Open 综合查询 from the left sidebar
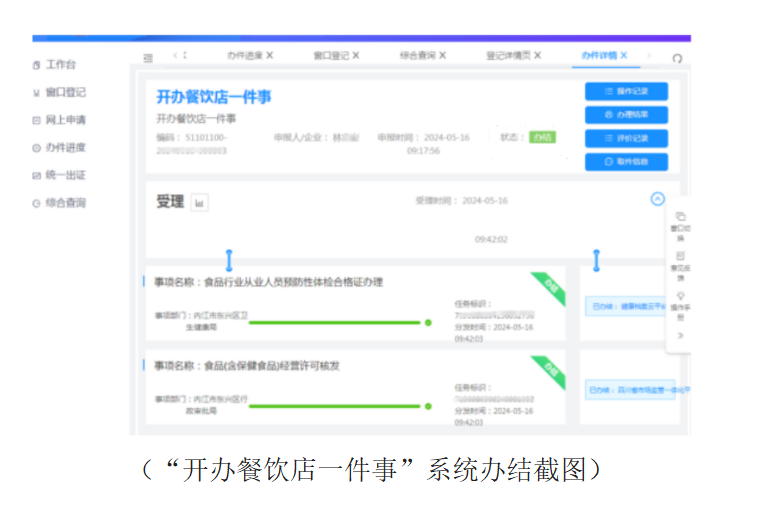This screenshot has width=769, height=509. (59, 203)
